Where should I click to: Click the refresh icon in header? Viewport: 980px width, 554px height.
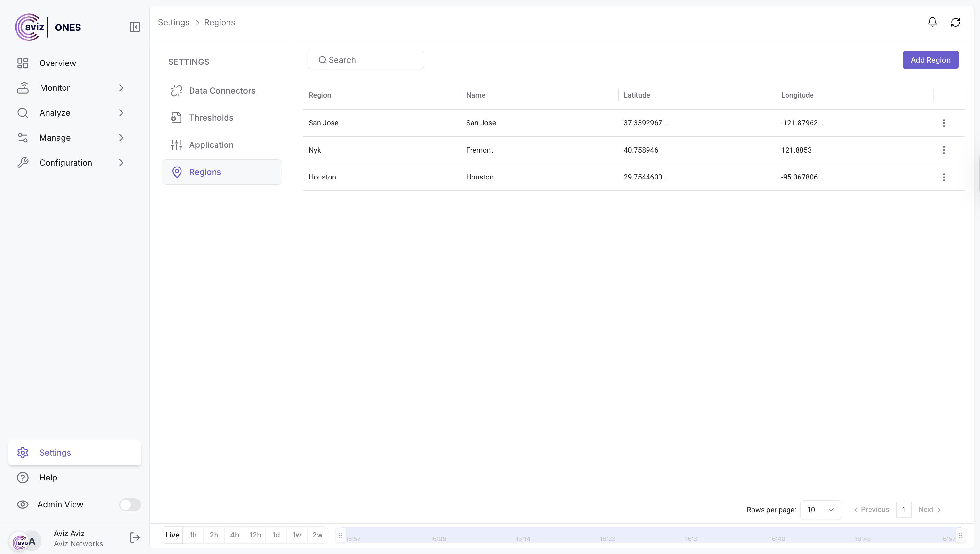click(955, 22)
